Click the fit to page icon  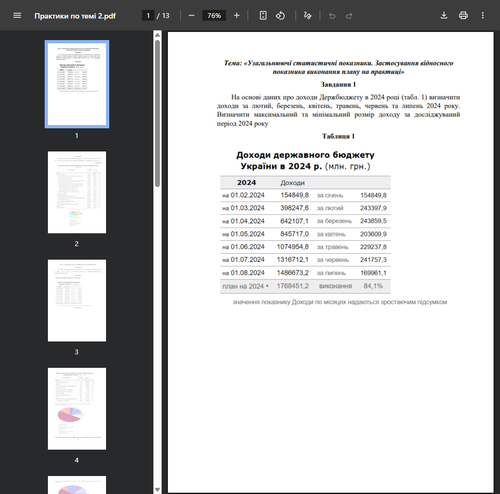pyautogui.click(x=263, y=16)
